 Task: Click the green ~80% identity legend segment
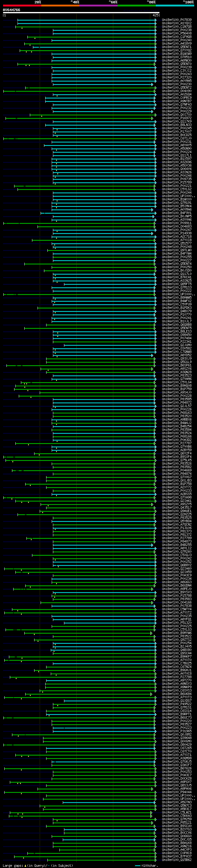[137, 6]
